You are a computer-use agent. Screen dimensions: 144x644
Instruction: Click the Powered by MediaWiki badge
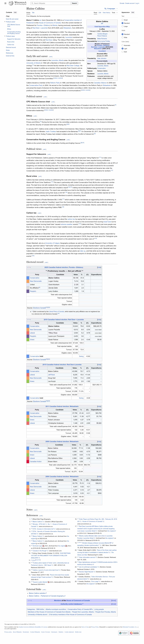pos(134,633)
